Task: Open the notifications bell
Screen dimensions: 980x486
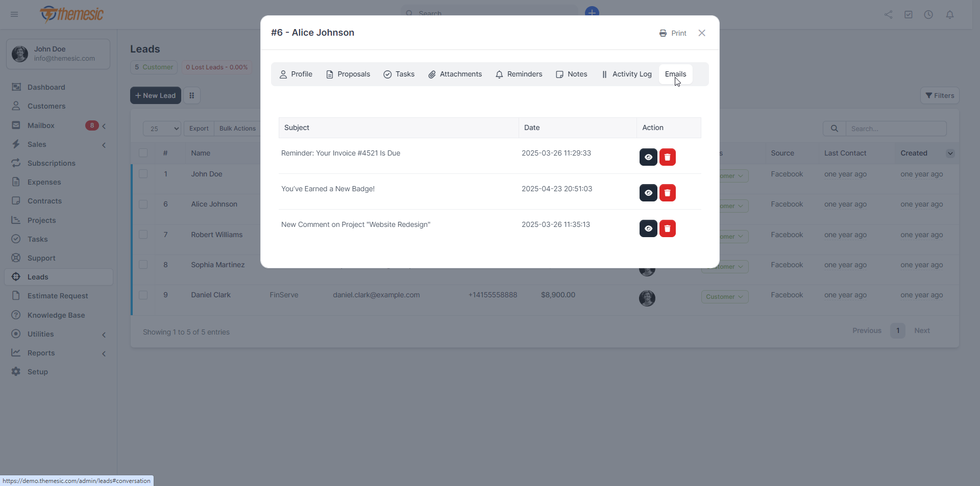Action: (x=950, y=15)
